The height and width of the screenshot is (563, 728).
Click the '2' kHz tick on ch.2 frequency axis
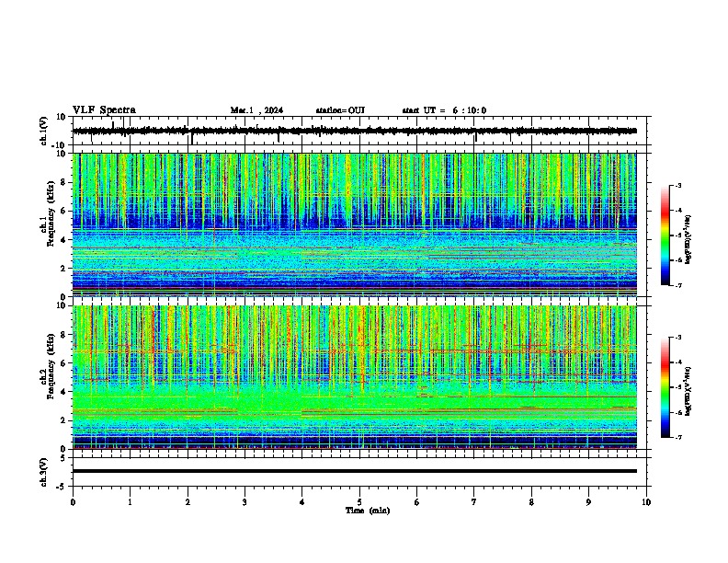[x=63, y=420]
